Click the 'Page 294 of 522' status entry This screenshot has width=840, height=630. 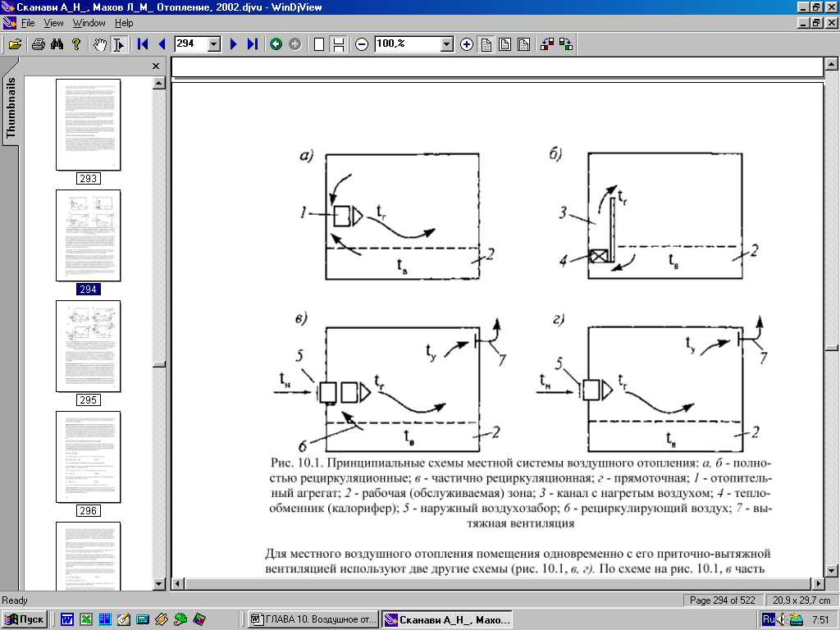tap(722, 600)
